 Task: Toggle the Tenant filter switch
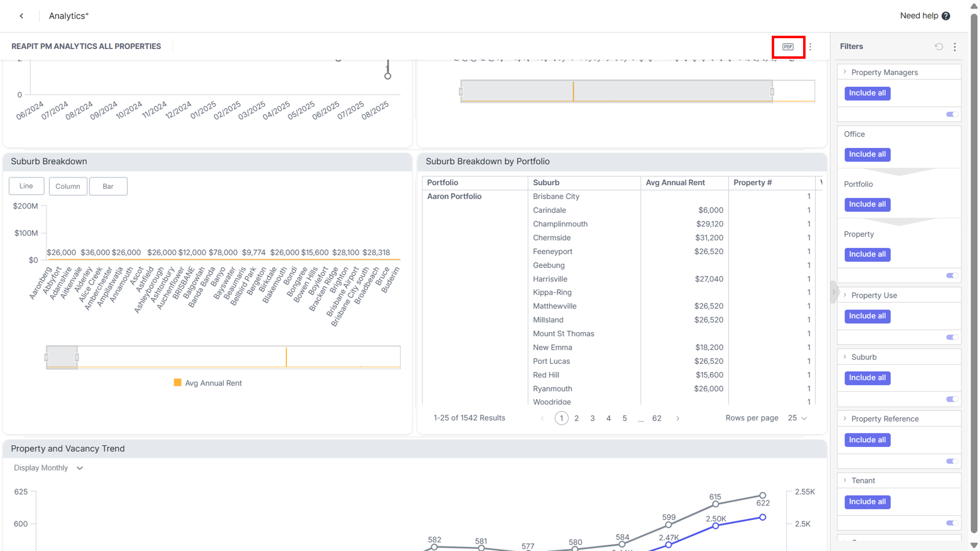952,523
